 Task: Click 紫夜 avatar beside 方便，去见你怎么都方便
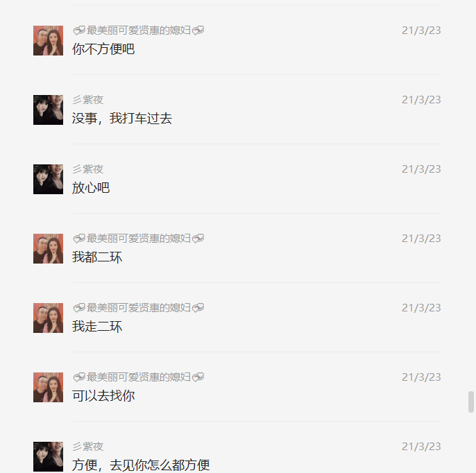(x=49, y=456)
